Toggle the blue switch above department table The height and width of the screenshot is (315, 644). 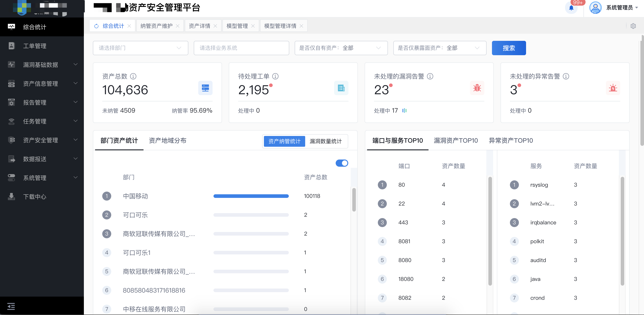(x=342, y=163)
